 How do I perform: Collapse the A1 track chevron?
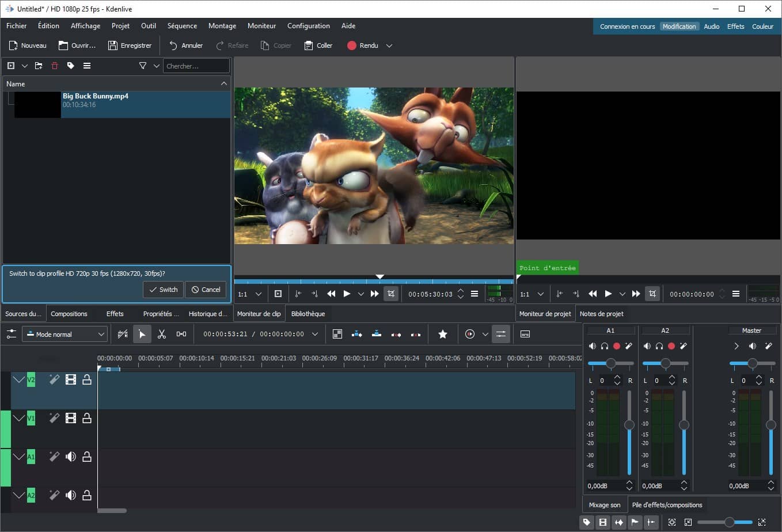[19, 457]
